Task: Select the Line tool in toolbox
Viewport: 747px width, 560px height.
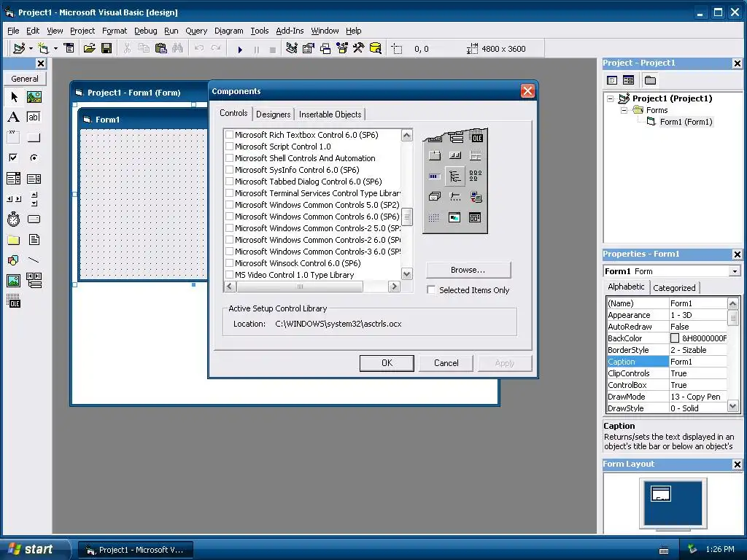Action: [34, 260]
